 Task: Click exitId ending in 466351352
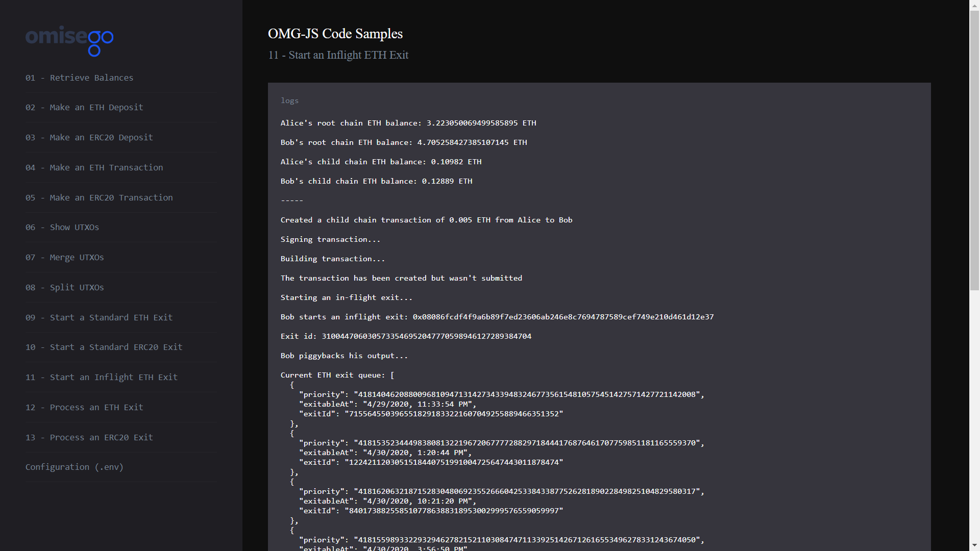[431, 414]
